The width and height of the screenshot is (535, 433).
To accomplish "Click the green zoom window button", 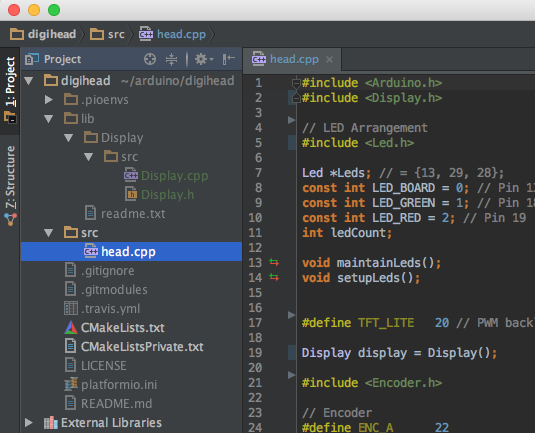I will click(54, 10).
